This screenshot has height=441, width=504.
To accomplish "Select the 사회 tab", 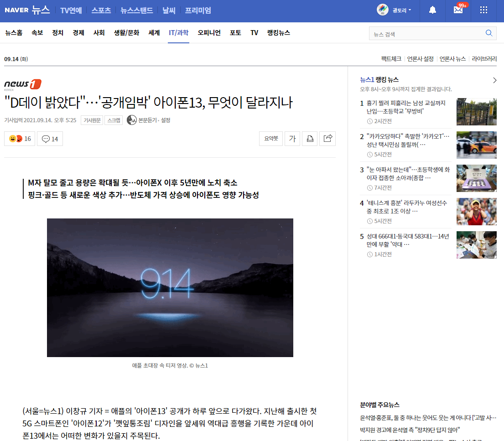I will pos(99,33).
